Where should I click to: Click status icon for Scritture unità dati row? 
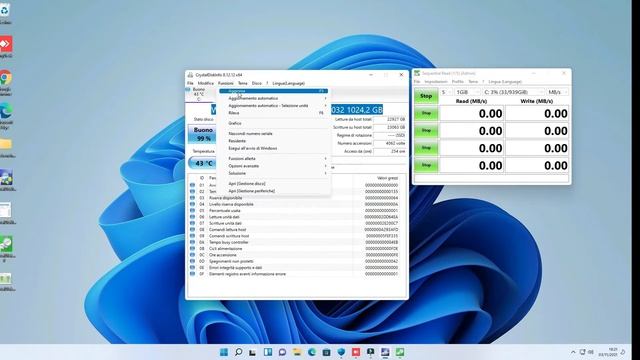pyautogui.click(x=192, y=223)
